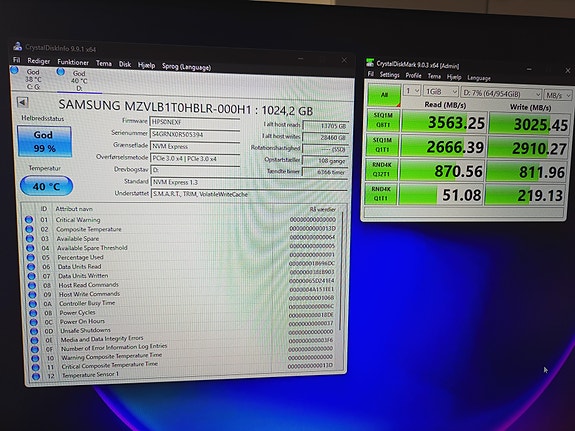
Task: Click the Overførselsmetode PCIe 3.0 x4 field
Action: coord(195,158)
